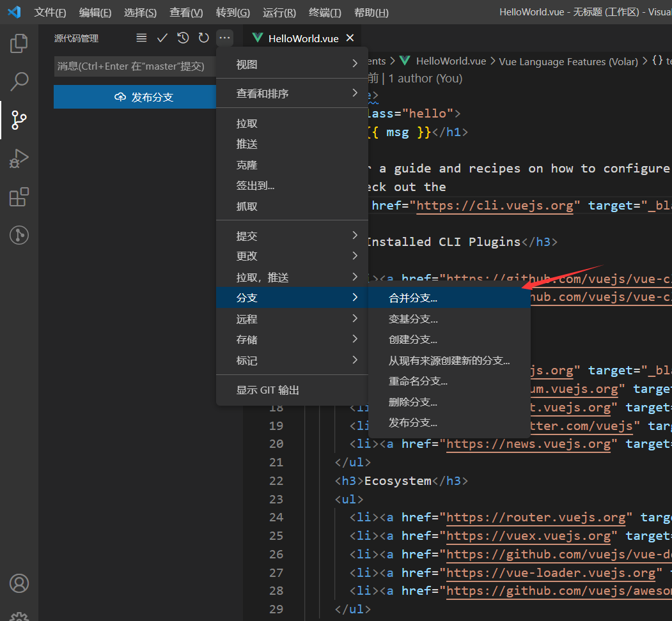Viewport: 672px width, 621px height.
Task: Expand 查看和排序 submenu
Action: (x=292, y=93)
